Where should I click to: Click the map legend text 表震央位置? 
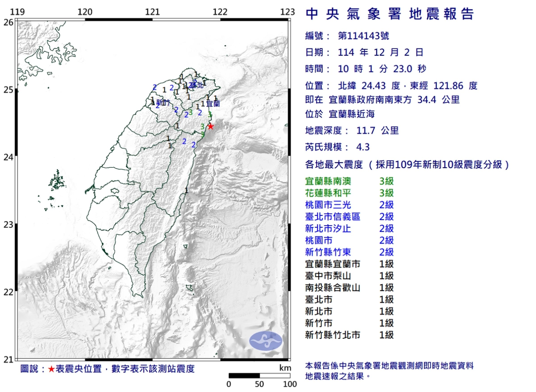coord(79,369)
